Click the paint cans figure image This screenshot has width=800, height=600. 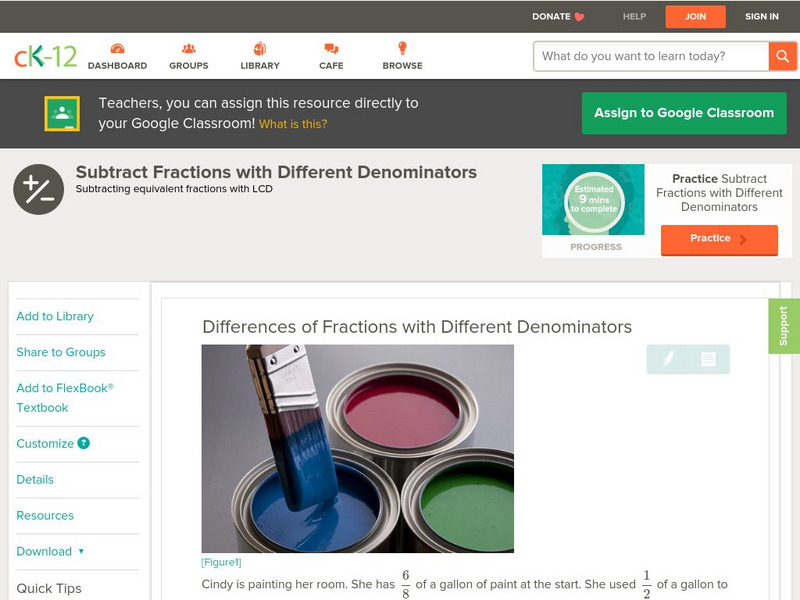tap(358, 448)
